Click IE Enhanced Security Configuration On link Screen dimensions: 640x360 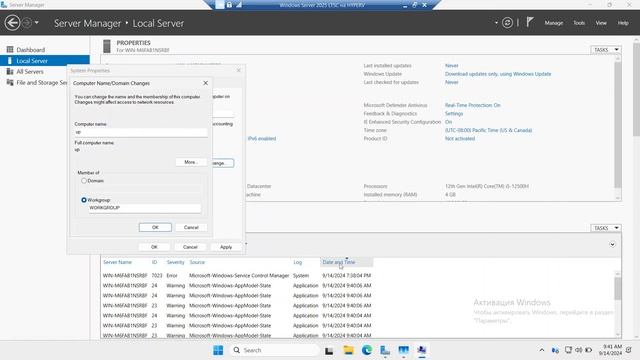pos(448,122)
